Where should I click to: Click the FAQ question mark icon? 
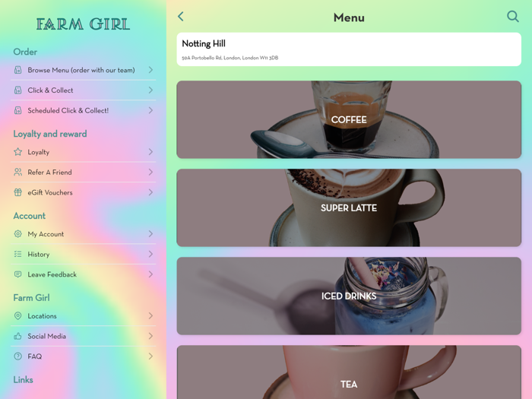tap(18, 356)
